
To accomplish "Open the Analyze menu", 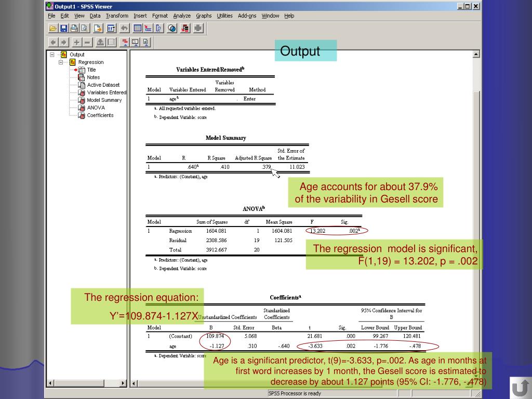I will (182, 16).
